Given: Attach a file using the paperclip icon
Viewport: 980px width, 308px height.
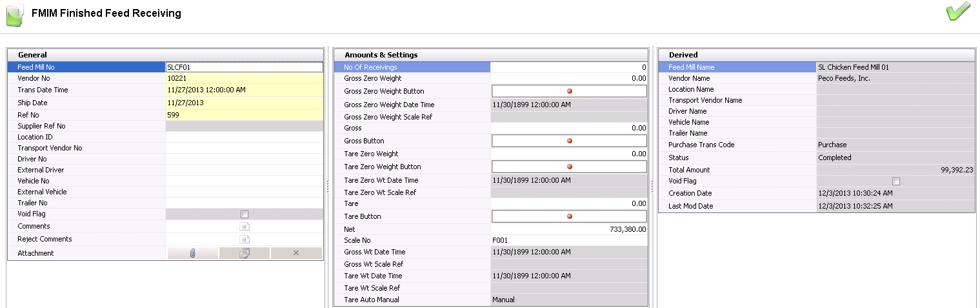Looking at the screenshot, I should pos(192,253).
